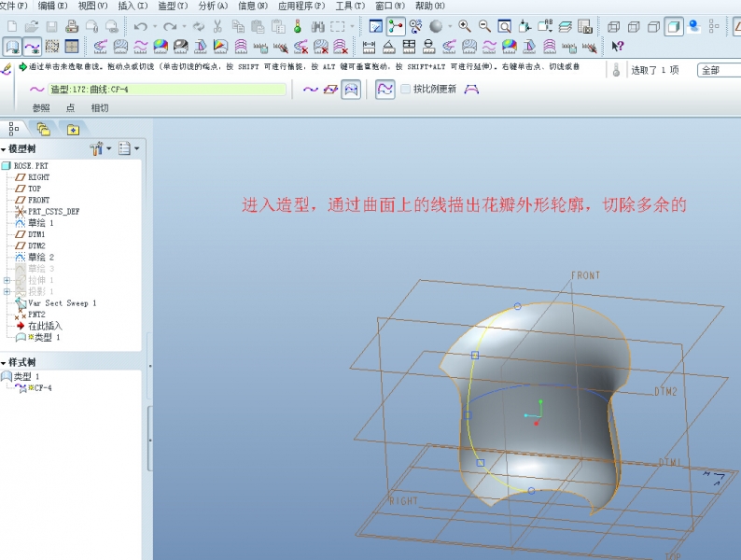Screen dimensions: 741x560
Task: Enable the 按比例更新 checkbox
Action: click(406, 89)
